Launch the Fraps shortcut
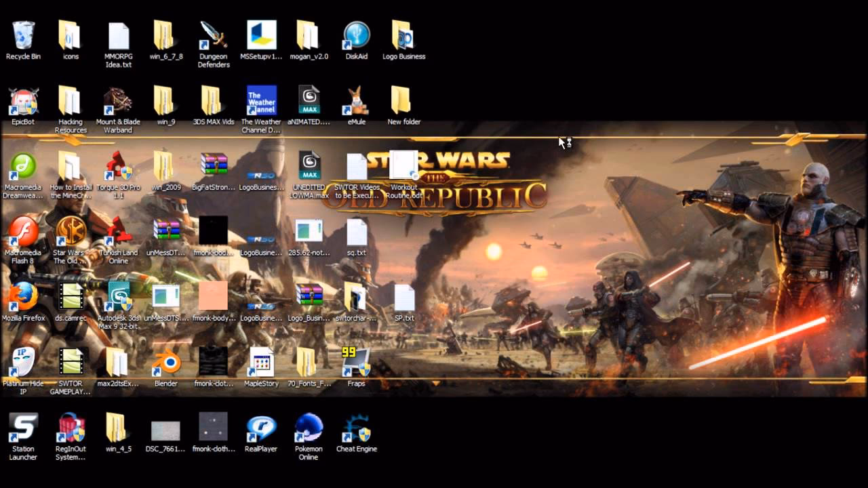The width and height of the screenshot is (868, 488). 356,362
